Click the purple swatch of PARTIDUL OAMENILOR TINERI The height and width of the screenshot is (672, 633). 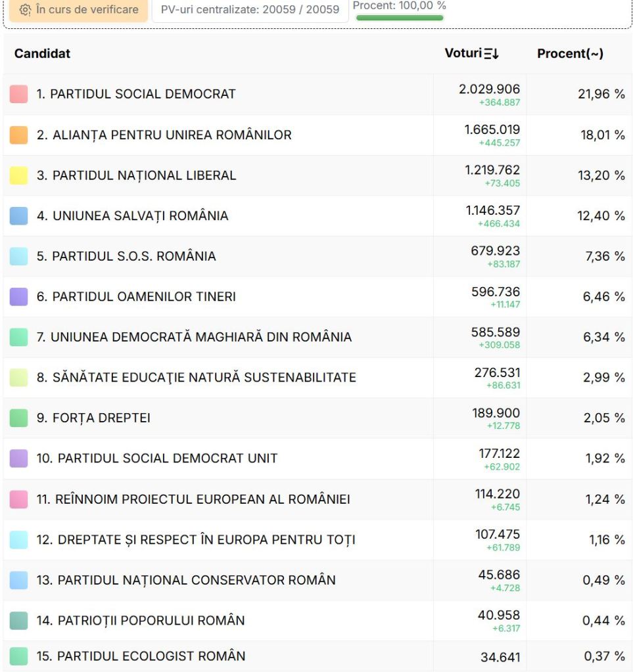(x=18, y=296)
